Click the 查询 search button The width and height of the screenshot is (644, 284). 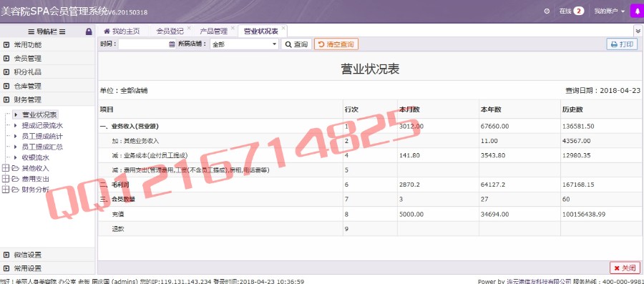coord(296,44)
